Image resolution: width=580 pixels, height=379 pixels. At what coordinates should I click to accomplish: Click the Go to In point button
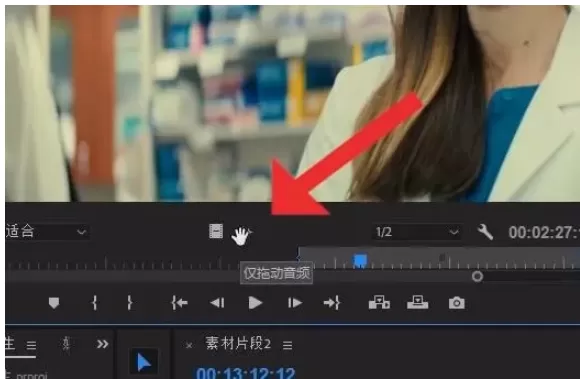click(x=179, y=303)
